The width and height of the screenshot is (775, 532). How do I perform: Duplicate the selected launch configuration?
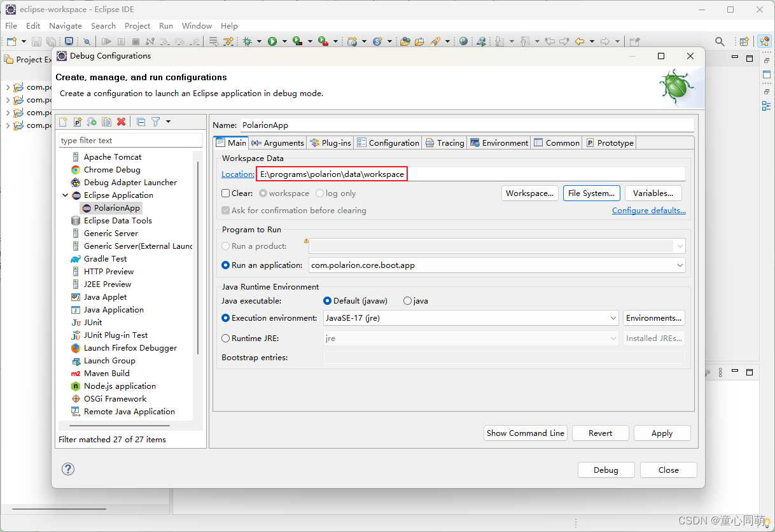coord(107,122)
